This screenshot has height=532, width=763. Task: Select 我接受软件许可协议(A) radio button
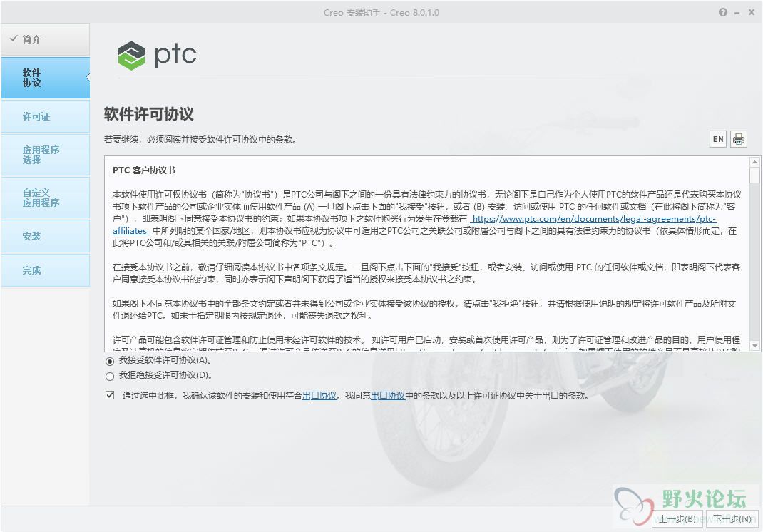coord(110,361)
